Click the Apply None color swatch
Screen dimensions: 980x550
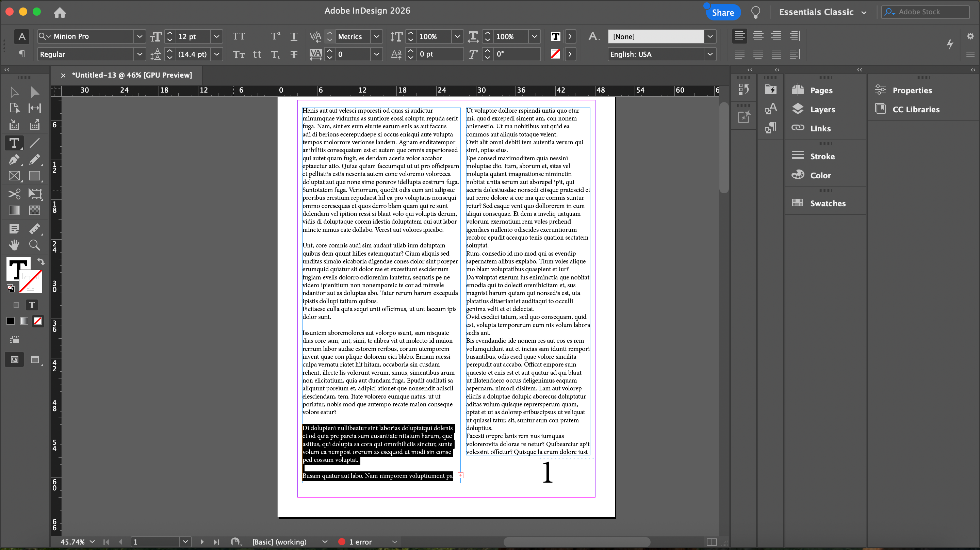pos(38,321)
